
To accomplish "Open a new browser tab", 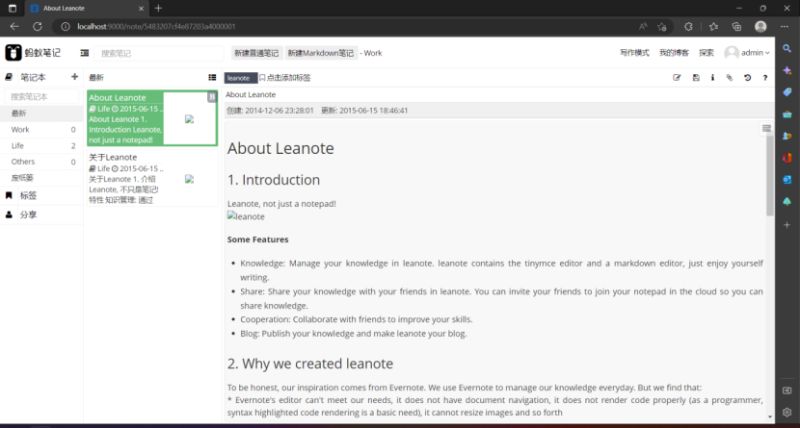I will [158, 8].
